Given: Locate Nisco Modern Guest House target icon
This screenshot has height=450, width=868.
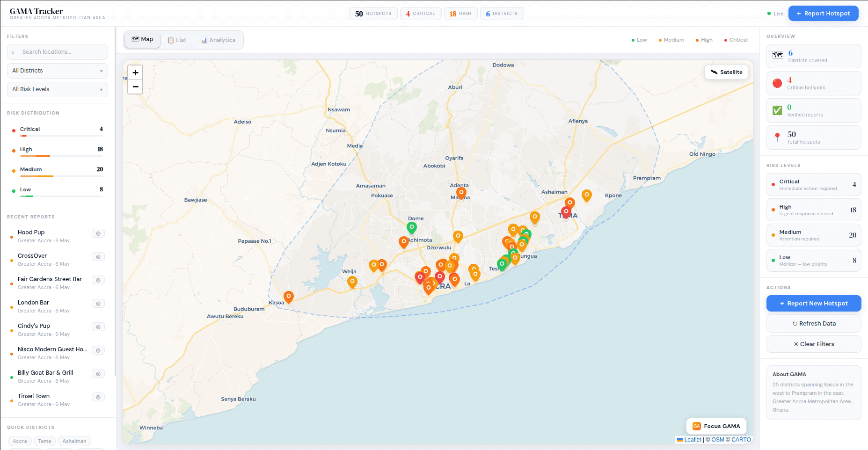Looking at the screenshot, I should pyautogui.click(x=98, y=350).
